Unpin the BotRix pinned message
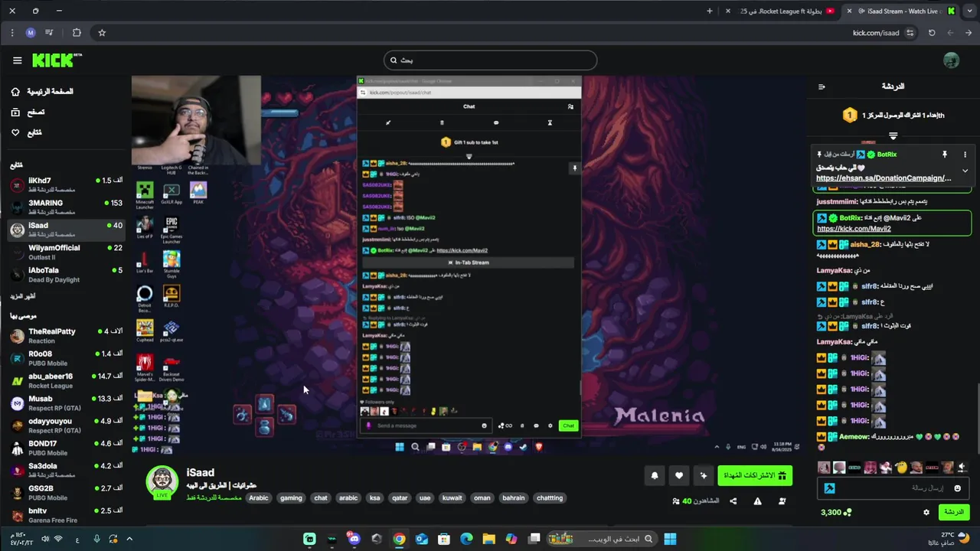This screenshot has height=551, width=980. [x=944, y=155]
